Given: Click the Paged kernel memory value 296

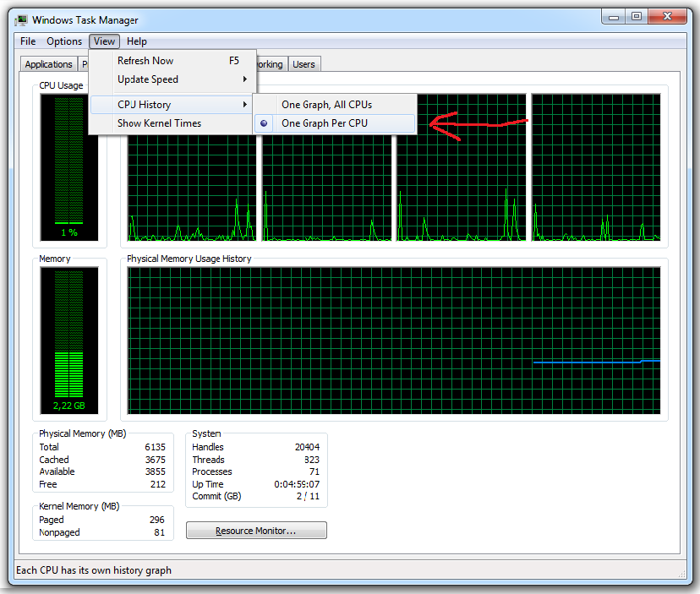Looking at the screenshot, I should tap(156, 520).
